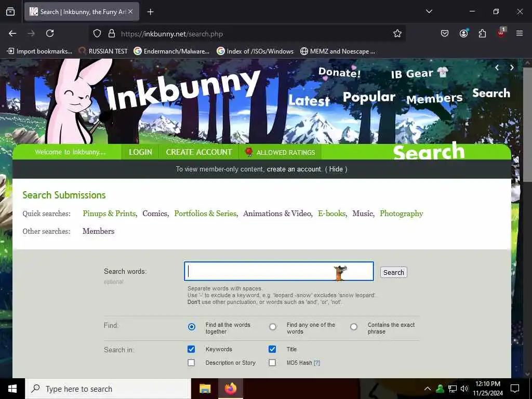The width and height of the screenshot is (532, 399).
Task: Reload the current page
Action: point(50,33)
